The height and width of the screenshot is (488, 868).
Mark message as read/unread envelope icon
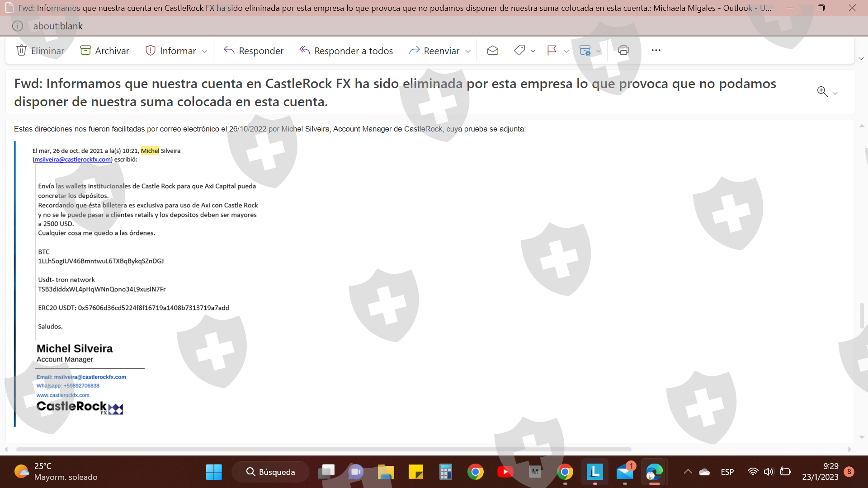(x=492, y=50)
